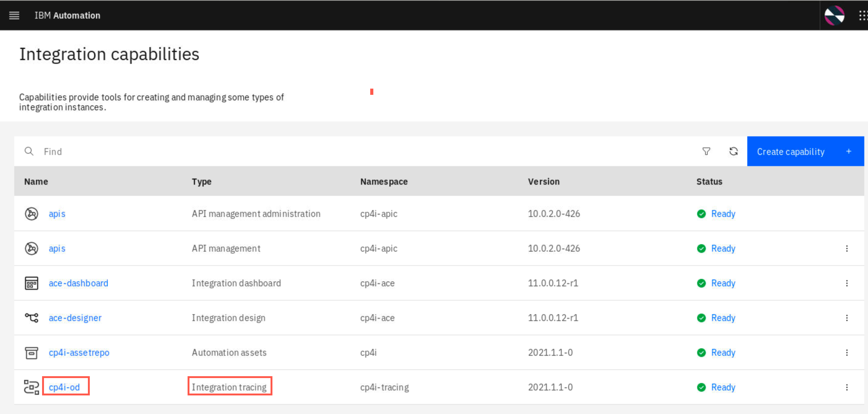The width and height of the screenshot is (868, 414).
Task: Select version 2021.1.1-0 in cp4i-od row
Action: 550,387
